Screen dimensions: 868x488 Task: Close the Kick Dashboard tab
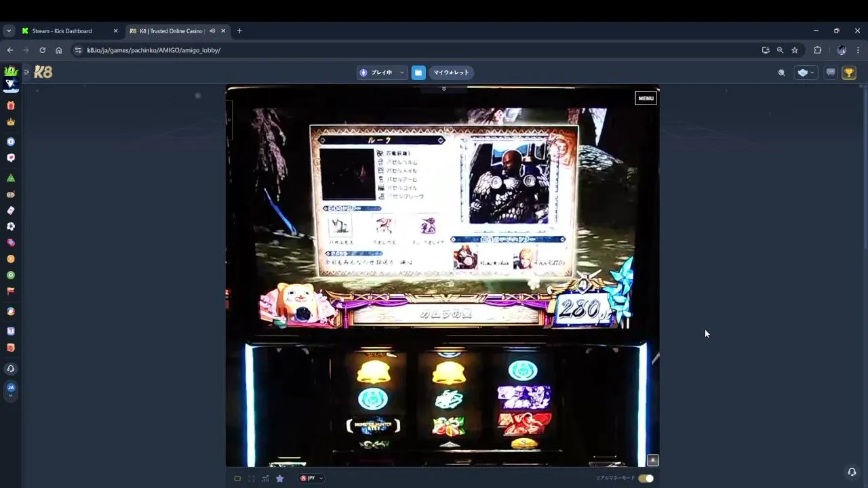(x=115, y=30)
